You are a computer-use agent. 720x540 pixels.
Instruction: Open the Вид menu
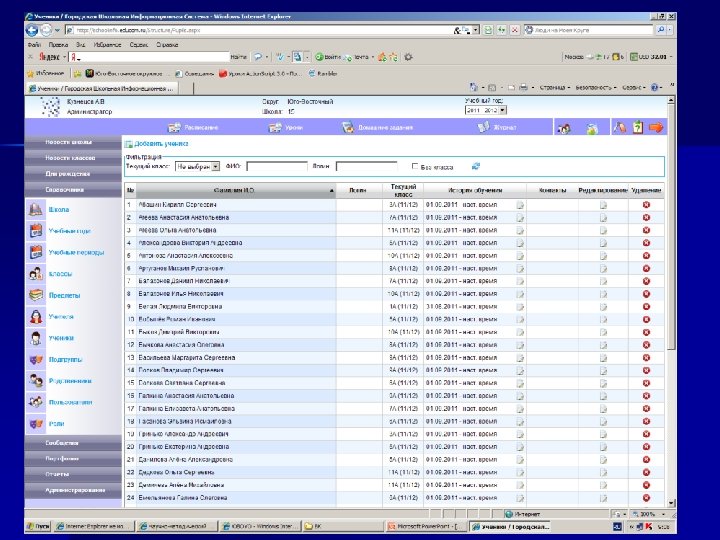[x=81, y=45]
